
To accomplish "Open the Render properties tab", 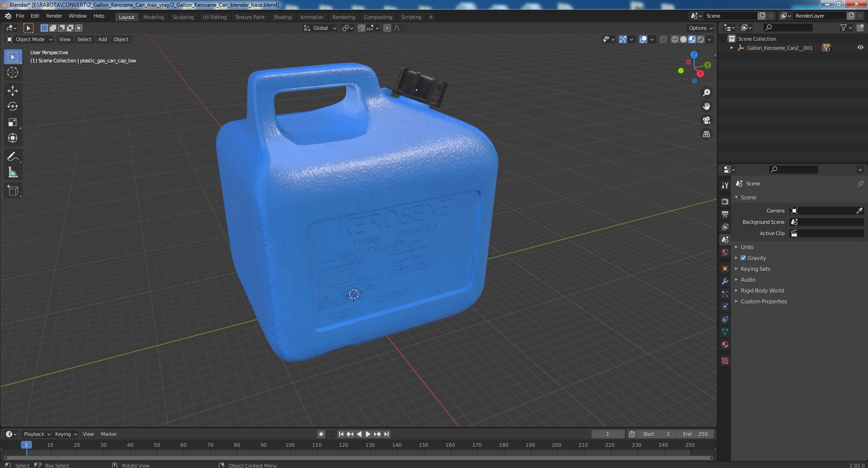I will 725,201.
